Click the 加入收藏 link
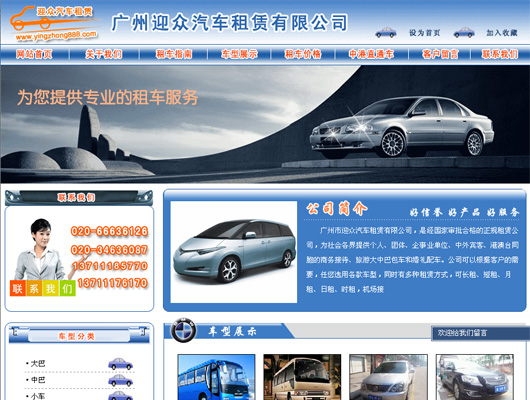The height and width of the screenshot is (400, 530). (502, 33)
